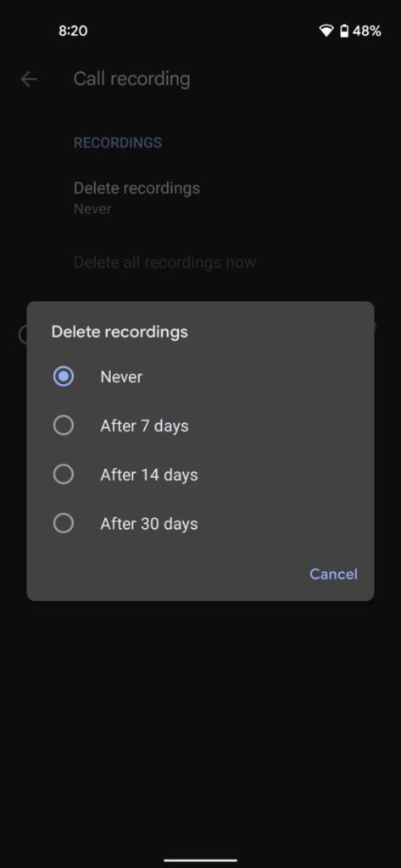This screenshot has height=868, width=401.
Task: Open the dimmed Delete recordings setting
Action: click(136, 197)
